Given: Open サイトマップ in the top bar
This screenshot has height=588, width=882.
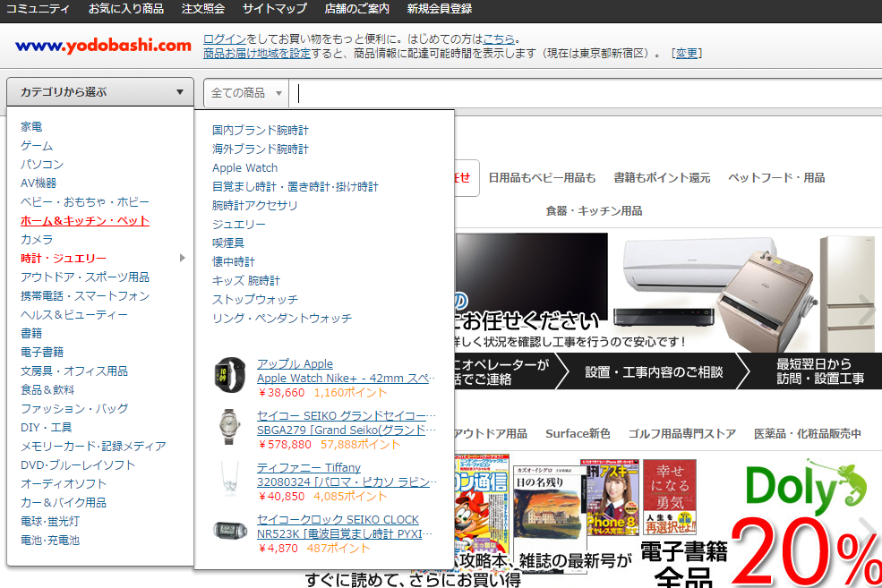Looking at the screenshot, I should tap(275, 9).
